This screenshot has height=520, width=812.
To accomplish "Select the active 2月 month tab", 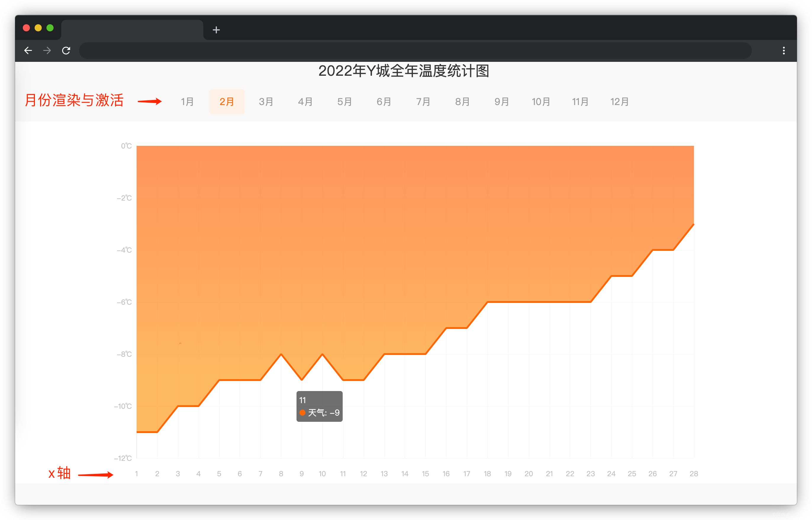I will [x=227, y=102].
